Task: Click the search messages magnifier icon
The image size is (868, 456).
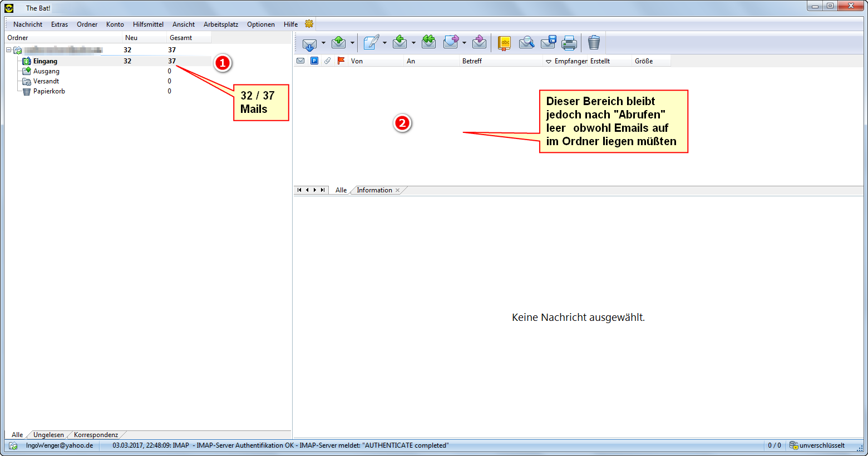Action: pos(526,43)
